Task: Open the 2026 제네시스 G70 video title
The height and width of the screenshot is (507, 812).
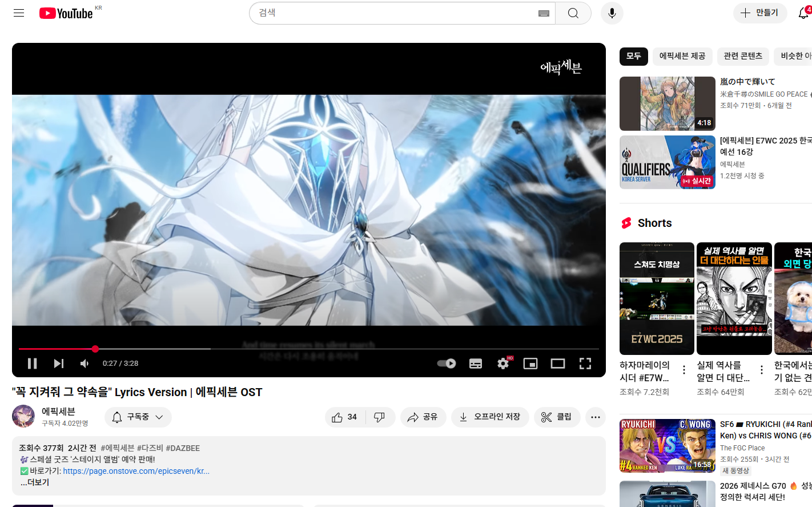Action: tap(766, 492)
